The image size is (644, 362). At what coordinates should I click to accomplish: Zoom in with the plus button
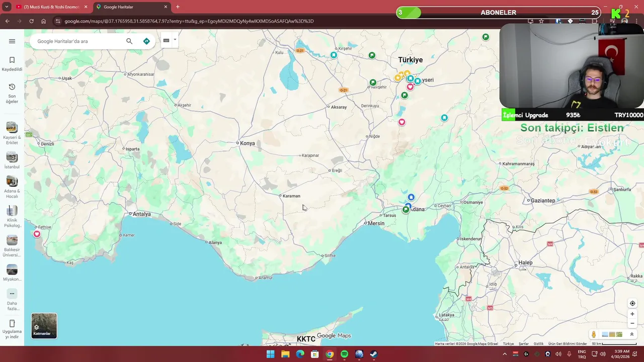tap(632, 314)
